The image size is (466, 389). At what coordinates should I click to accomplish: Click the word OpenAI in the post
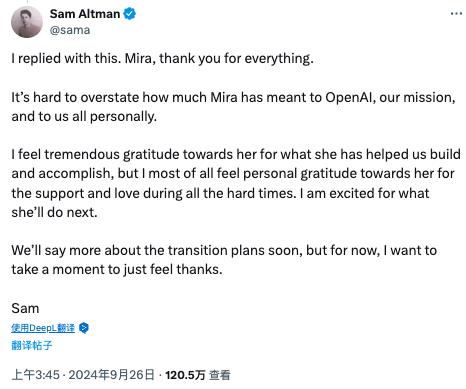click(x=350, y=98)
